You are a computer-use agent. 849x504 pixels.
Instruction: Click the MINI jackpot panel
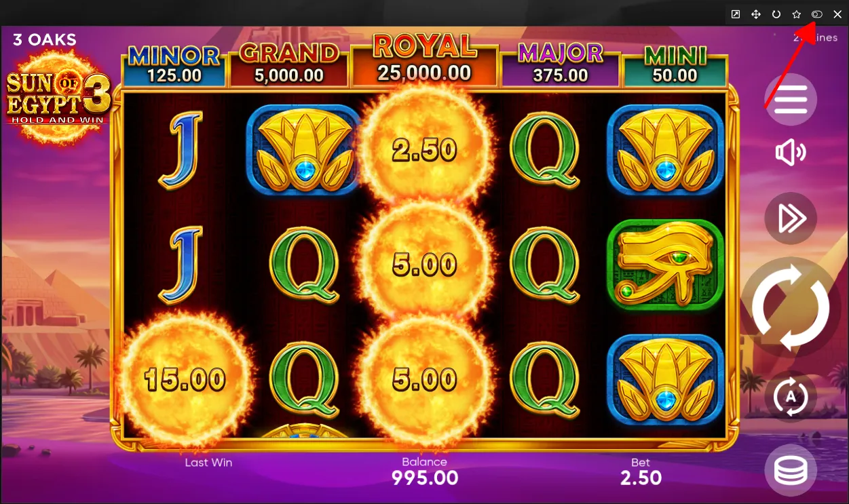[x=675, y=66]
